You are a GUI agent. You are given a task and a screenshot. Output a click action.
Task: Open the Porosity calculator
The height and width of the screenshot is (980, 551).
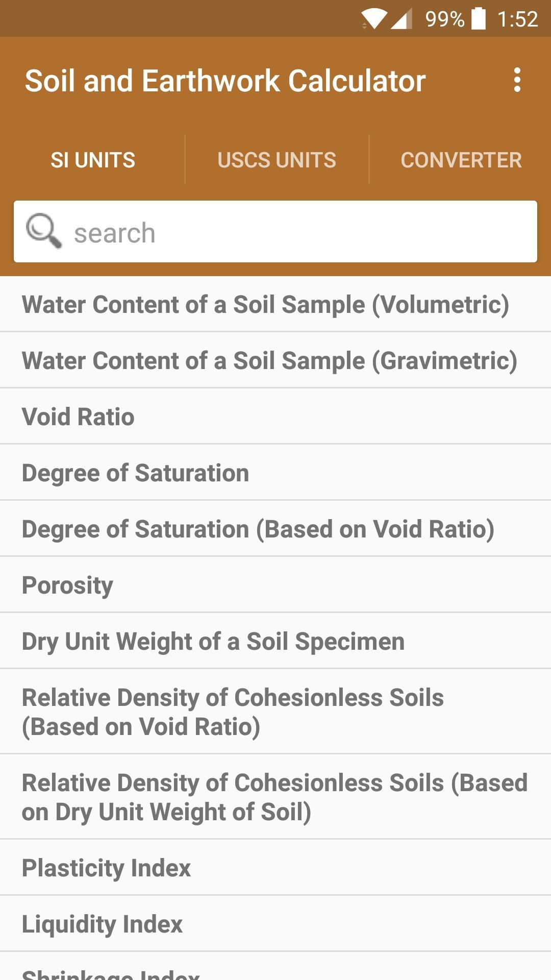click(275, 585)
